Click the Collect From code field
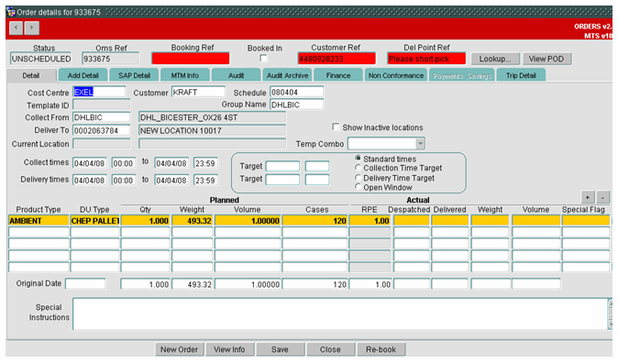 (x=101, y=117)
